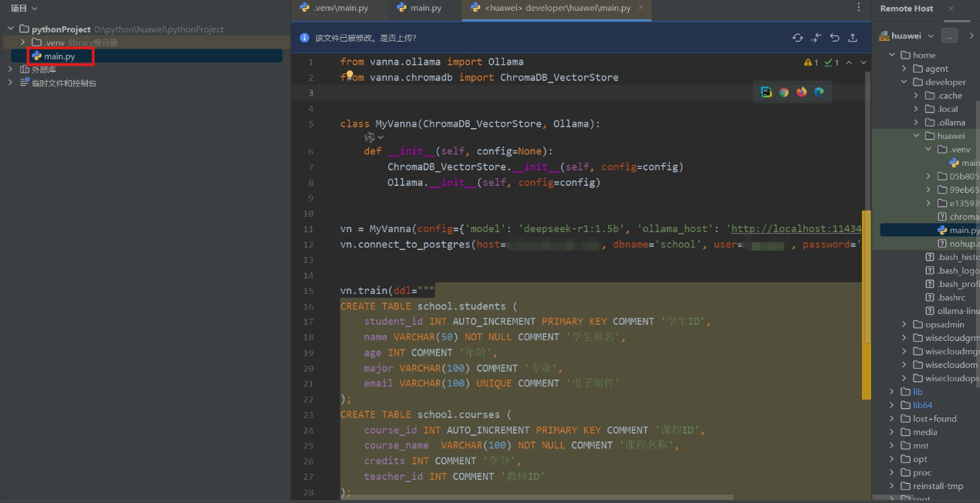Click the compare/merge arrows icon in banner
Screen dimensions: 980x503
(x=816, y=38)
